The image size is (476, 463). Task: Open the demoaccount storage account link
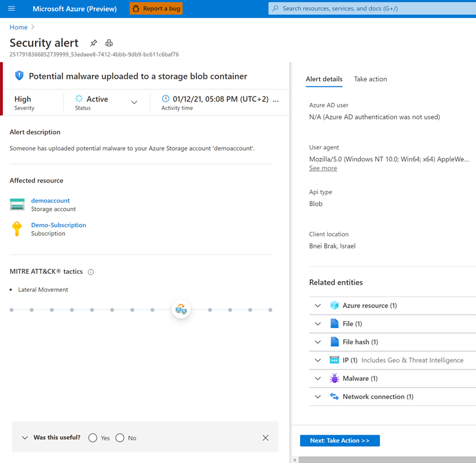pyautogui.click(x=51, y=201)
